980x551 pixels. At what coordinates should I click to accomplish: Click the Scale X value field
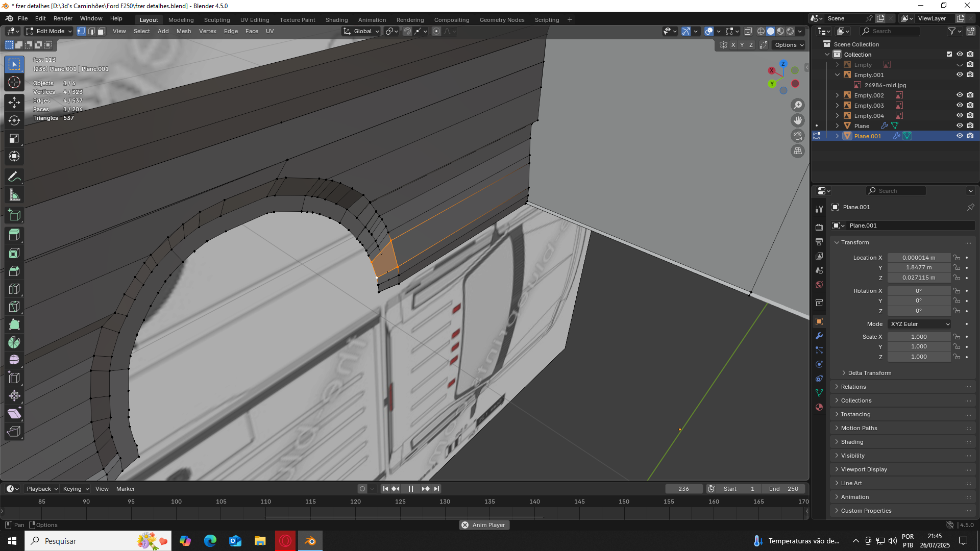(x=919, y=337)
